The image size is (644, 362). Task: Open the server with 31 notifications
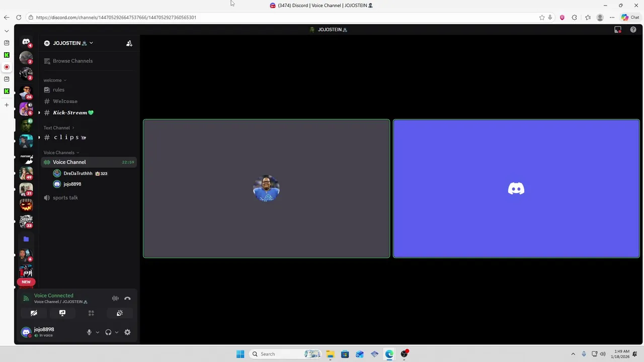[x=26, y=189]
